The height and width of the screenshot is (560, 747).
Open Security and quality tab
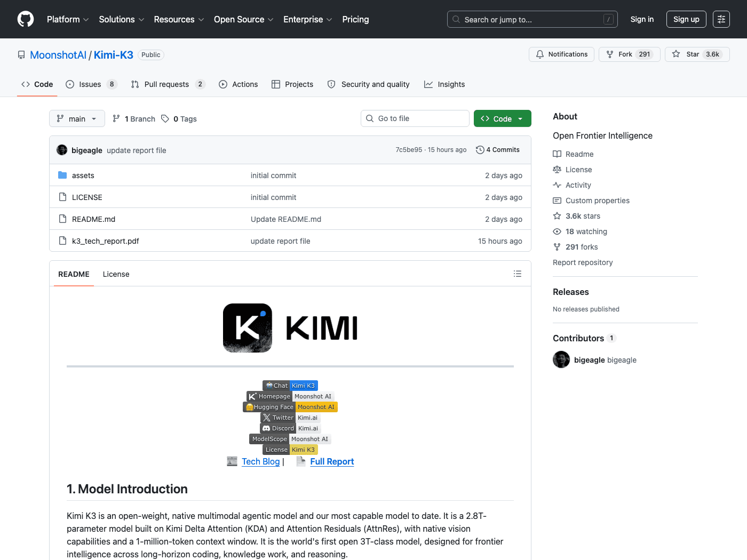(368, 84)
